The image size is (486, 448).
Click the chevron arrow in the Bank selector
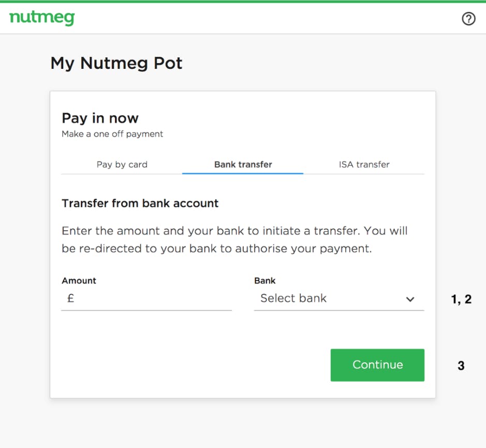coord(410,299)
